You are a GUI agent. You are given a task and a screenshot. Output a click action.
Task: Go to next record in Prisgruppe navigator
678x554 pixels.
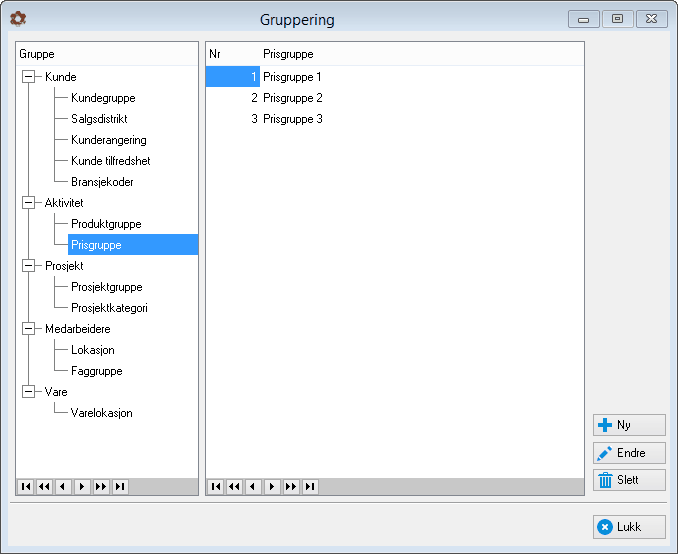[x=272, y=487]
